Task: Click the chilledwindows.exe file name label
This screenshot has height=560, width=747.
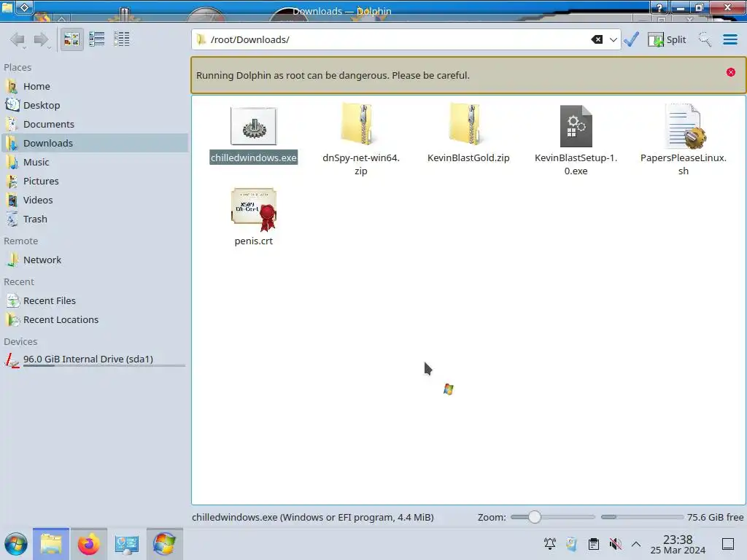Action: tap(253, 157)
